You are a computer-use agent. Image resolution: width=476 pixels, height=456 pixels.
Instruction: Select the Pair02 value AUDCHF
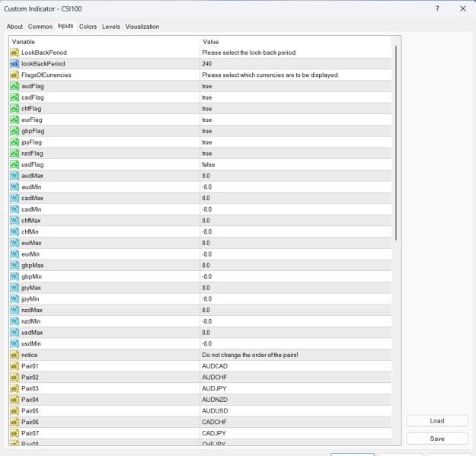(x=215, y=378)
